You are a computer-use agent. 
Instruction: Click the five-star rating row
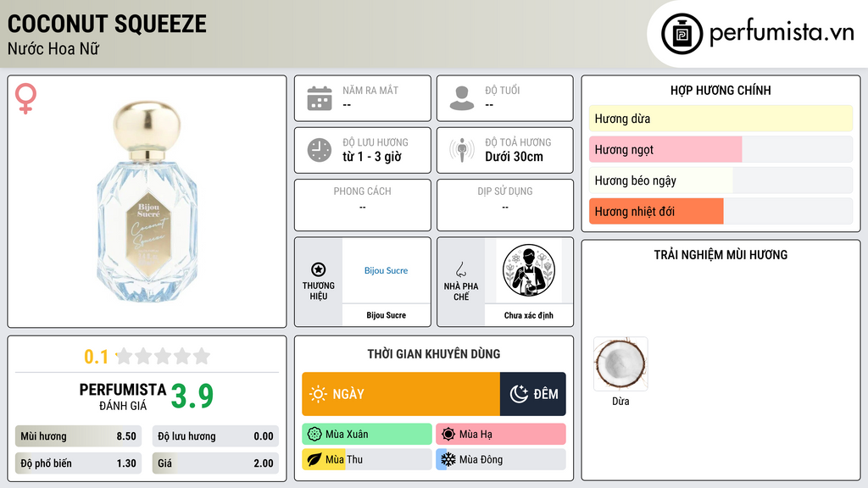coord(164,357)
